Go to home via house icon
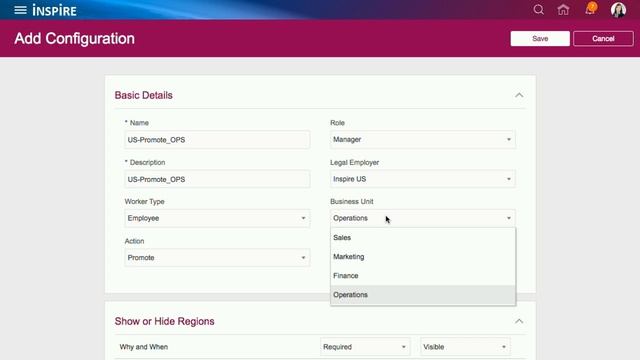Screen dimensions: 640x360 pyautogui.click(x=563, y=9)
